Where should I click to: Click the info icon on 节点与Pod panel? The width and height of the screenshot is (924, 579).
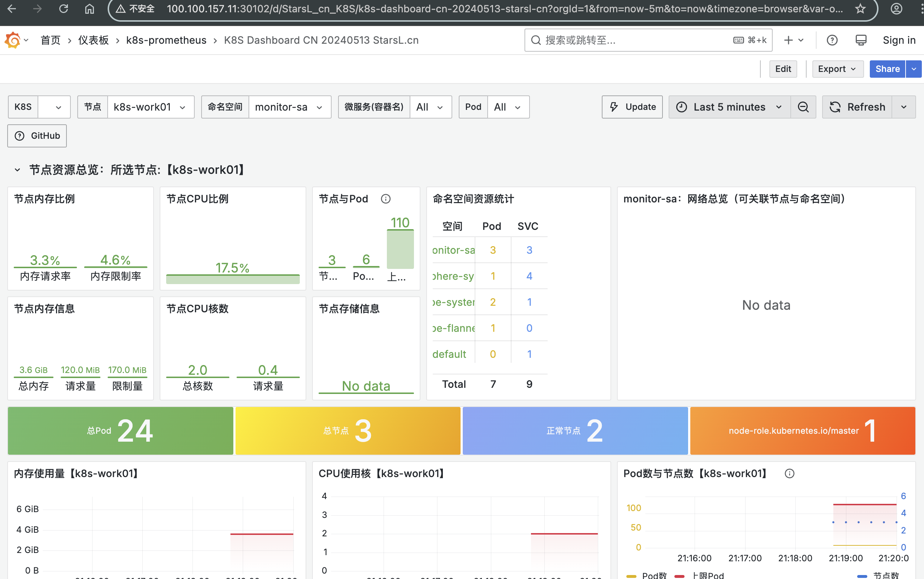coord(386,199)
